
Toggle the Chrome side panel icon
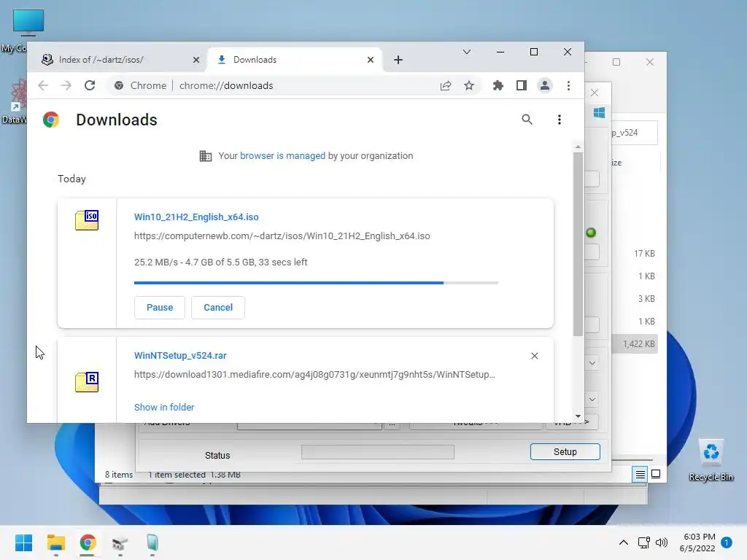(x=521, y=86)
